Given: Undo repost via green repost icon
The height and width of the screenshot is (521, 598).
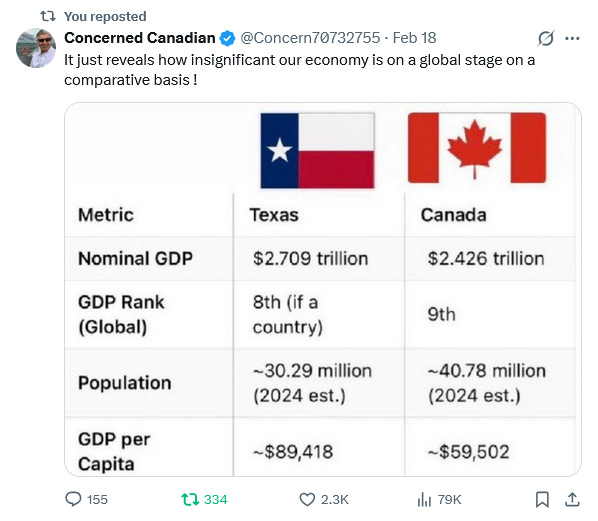Looking at the screenshot, I should 190,499.
